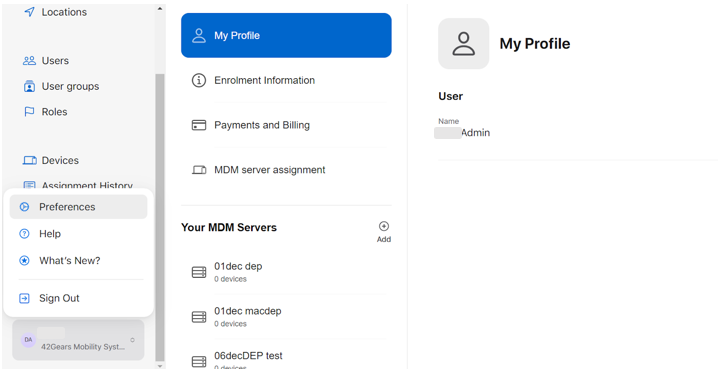Select the 01dec dep server
The width and height of the screenshot is (718, 382).
point(286,272)
